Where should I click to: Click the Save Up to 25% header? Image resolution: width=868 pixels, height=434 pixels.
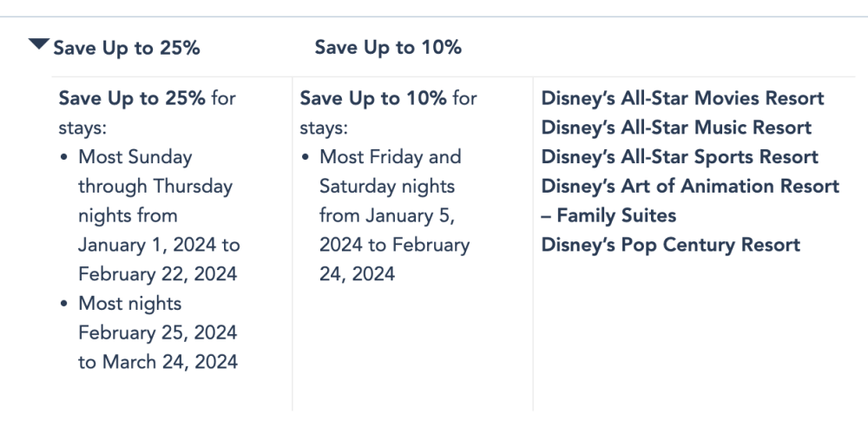click(126, 48)
